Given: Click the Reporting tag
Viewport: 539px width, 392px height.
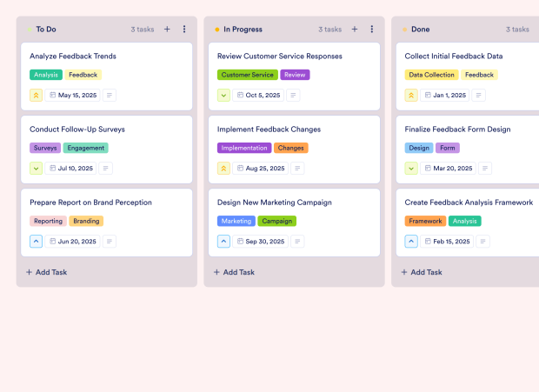Looking at the screenshot, I should [x=48, y=222].
